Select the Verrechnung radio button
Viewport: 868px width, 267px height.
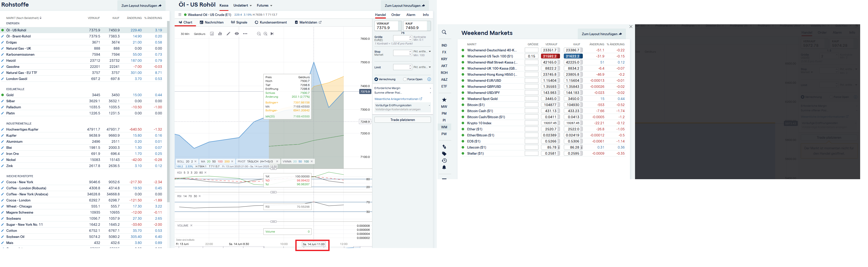click(376, 79)
